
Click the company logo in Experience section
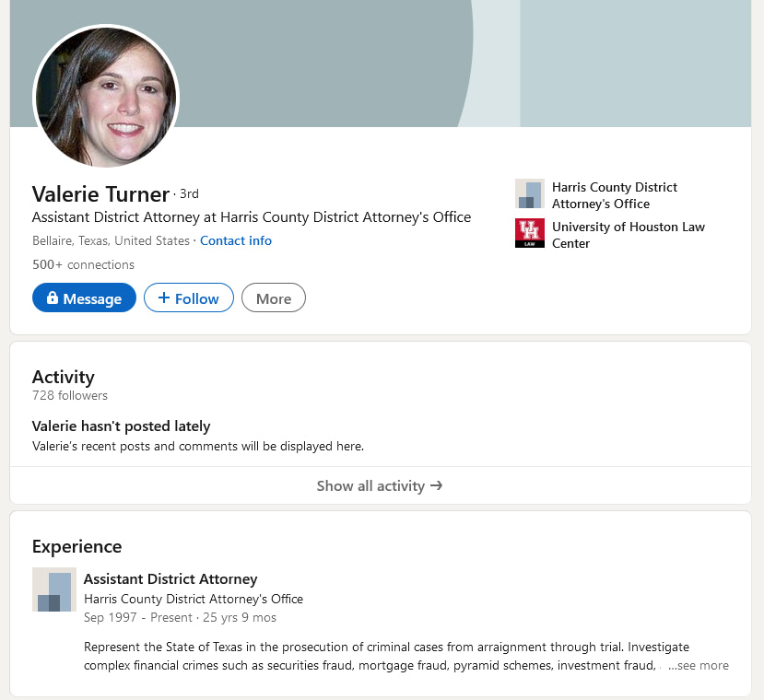[54, 589]
